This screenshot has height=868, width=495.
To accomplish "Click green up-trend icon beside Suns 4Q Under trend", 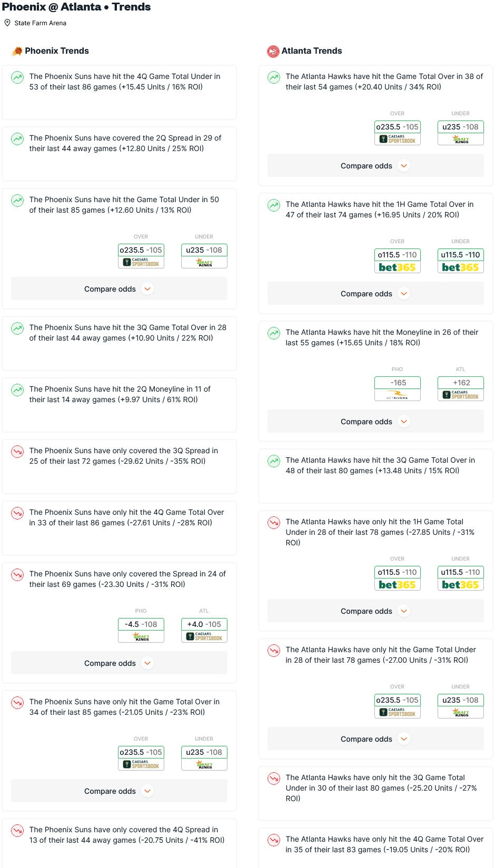I will coord(17,77).
